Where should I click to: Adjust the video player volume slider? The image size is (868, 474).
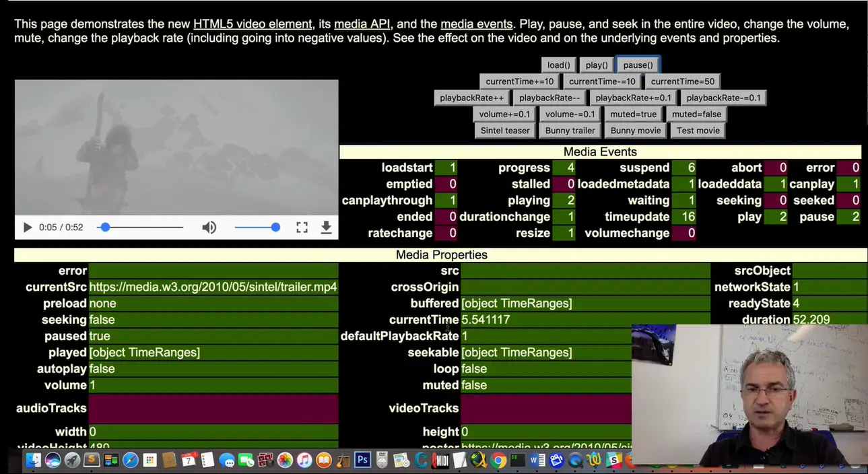point(257,228)
